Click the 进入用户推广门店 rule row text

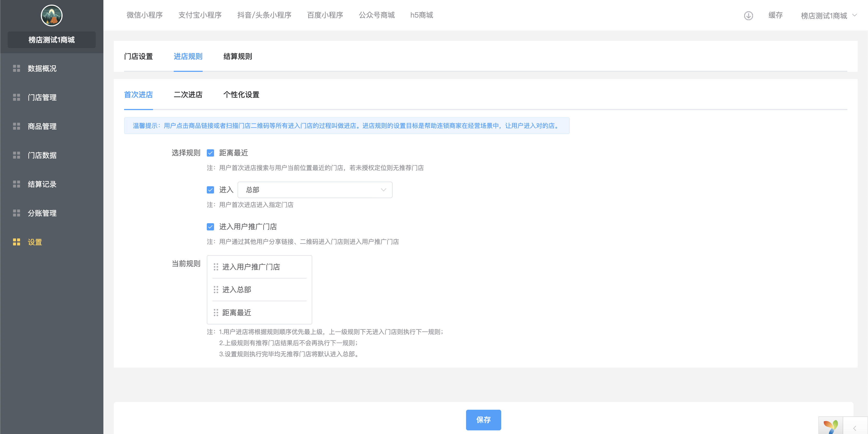251,267
